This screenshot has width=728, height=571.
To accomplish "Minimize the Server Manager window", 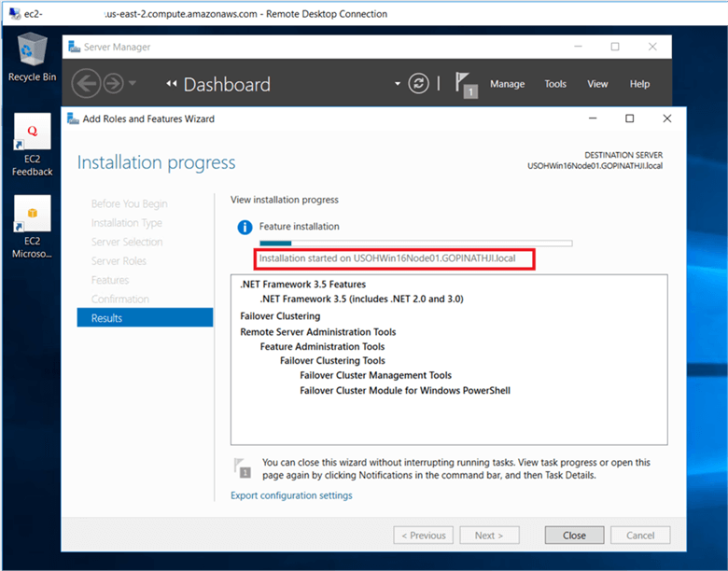I will coord(578,47).
